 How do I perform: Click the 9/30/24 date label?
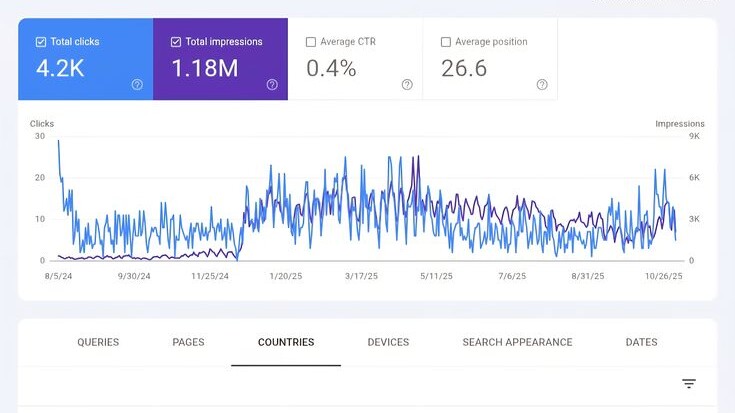[134, 276]
